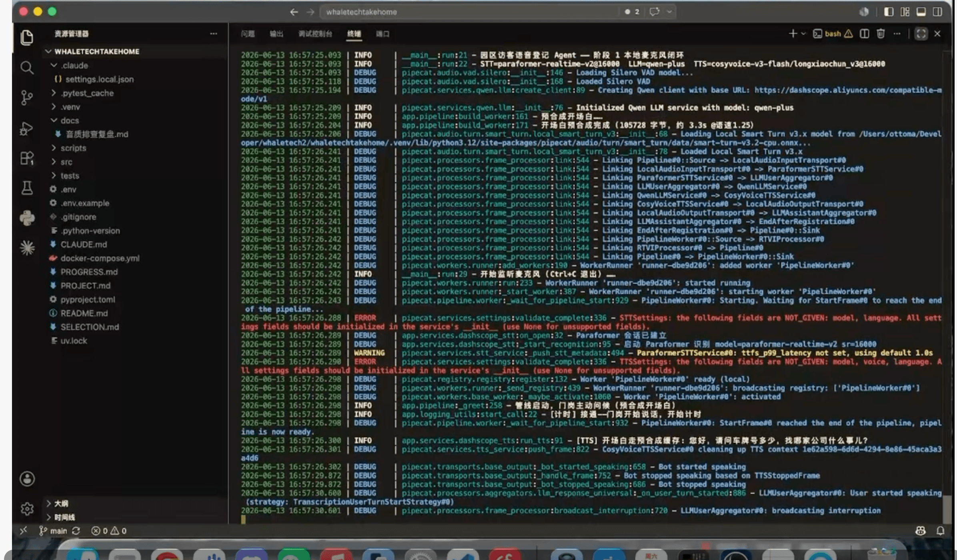Open the Source Control view

point(27,98)
